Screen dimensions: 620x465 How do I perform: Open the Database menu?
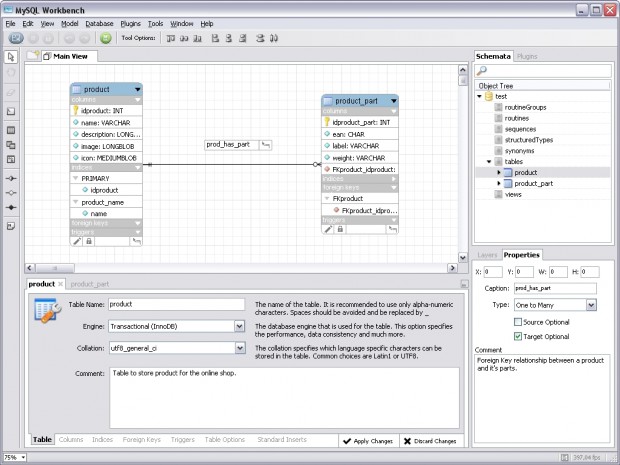click(x=99, y=24)
